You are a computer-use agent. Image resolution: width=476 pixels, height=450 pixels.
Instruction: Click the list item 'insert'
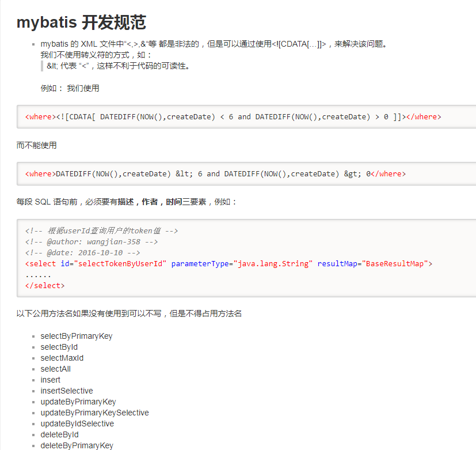tap(51, 380)
